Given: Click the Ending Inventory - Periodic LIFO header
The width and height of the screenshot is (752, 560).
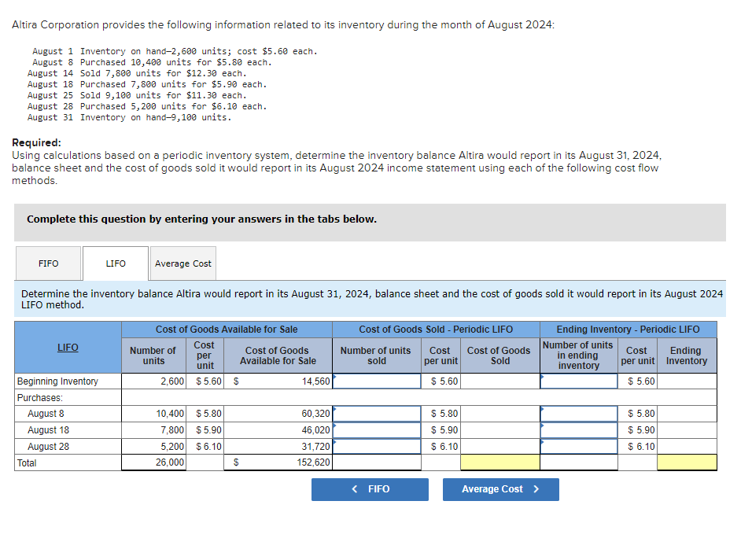Looking at the screenshot, I should (629, 330).
